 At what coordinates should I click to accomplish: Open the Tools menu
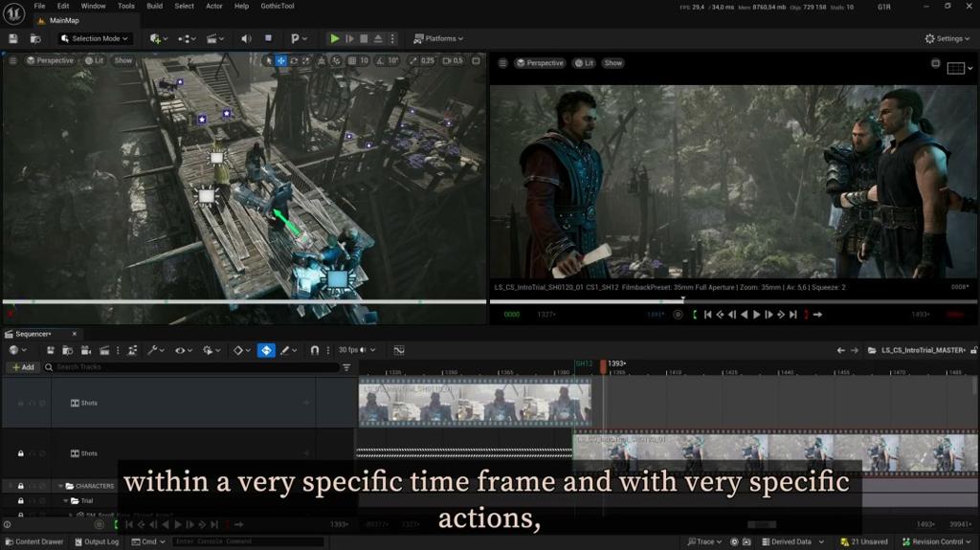[126, 6]
